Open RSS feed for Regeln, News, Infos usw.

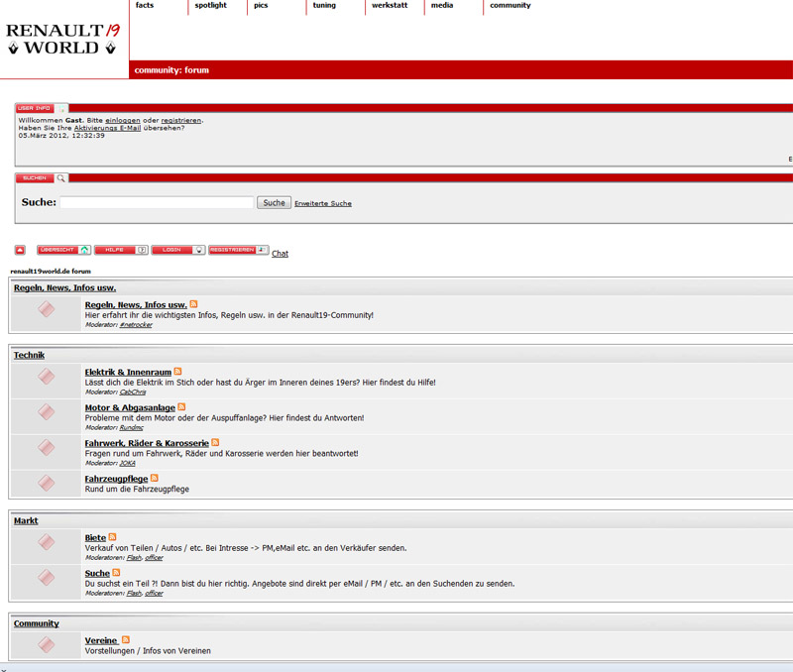click(193, 304)
